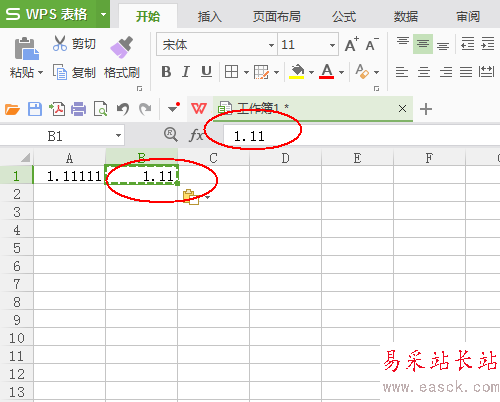Open file with folder icon
The image size is (500, 402).
point(12,109)
